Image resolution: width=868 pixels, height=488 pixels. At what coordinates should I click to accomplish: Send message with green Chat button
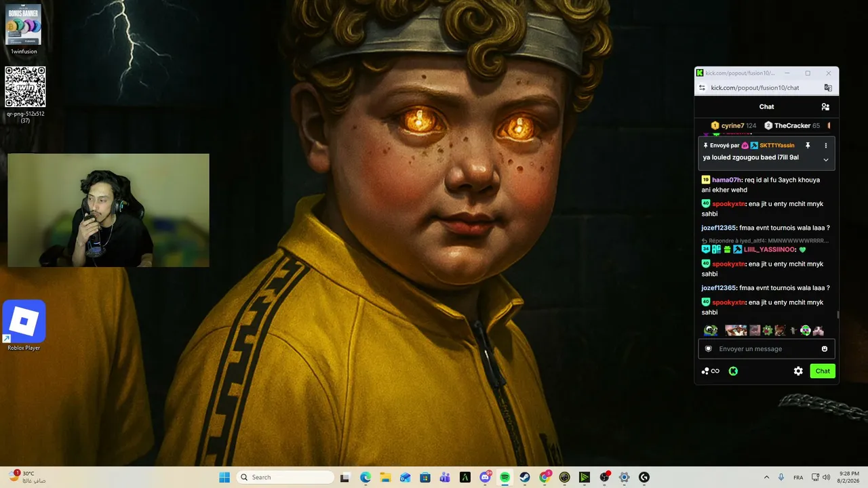point(823,371)
